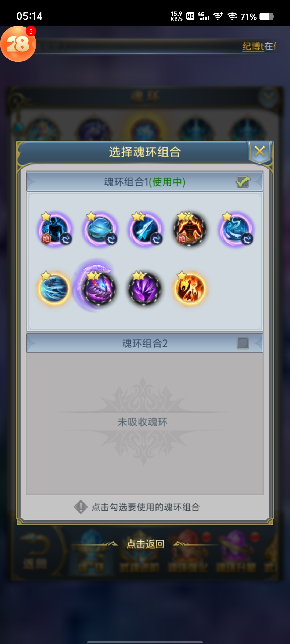
Task: Select the blue water serpent soul ring
Action: click(236, 230)
